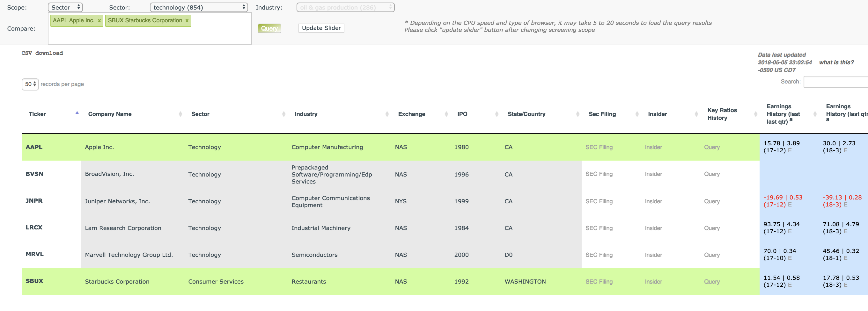Open SEC Filing for Marvell Technology
The image size is (868, 311).
599,255
